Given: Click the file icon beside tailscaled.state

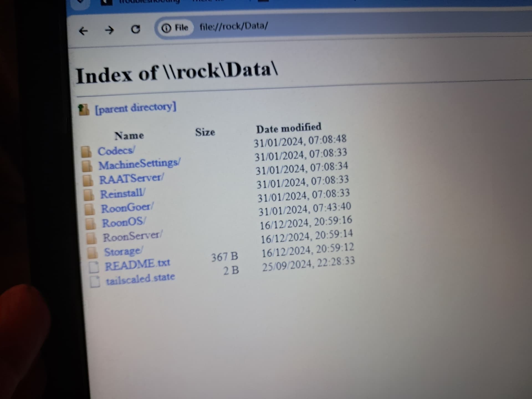Looking at the screenshot, I should click(95, 282).
